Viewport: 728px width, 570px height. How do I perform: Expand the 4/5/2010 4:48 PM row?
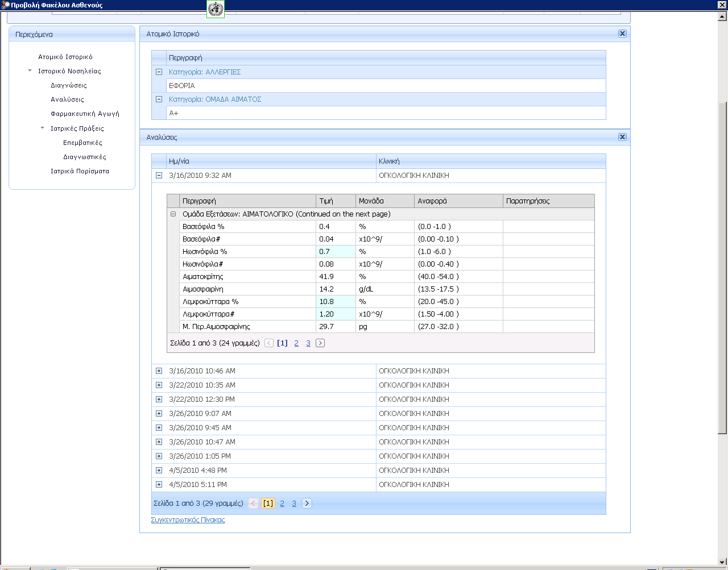pos(159,471)
